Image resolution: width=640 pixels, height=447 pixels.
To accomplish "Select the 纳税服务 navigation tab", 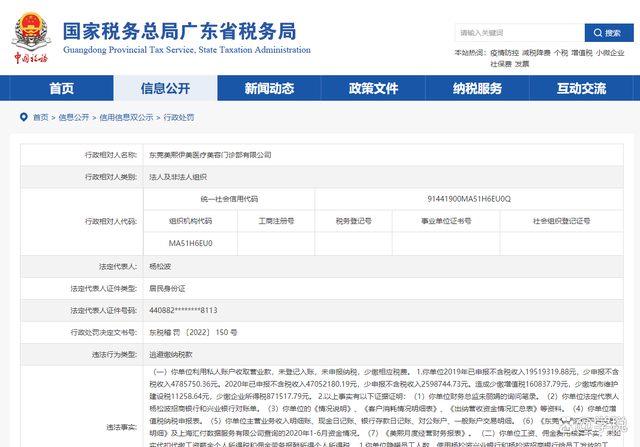I will click(476, 89).
